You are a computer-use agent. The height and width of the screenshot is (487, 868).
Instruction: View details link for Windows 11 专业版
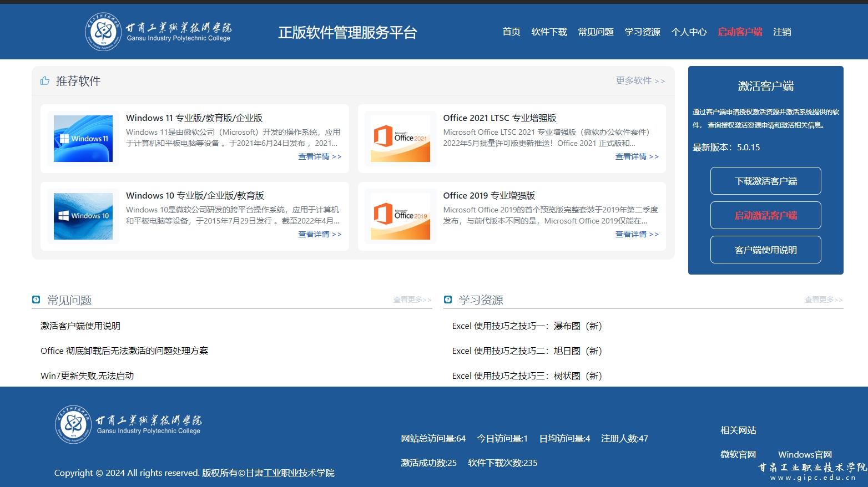(320, 156)
